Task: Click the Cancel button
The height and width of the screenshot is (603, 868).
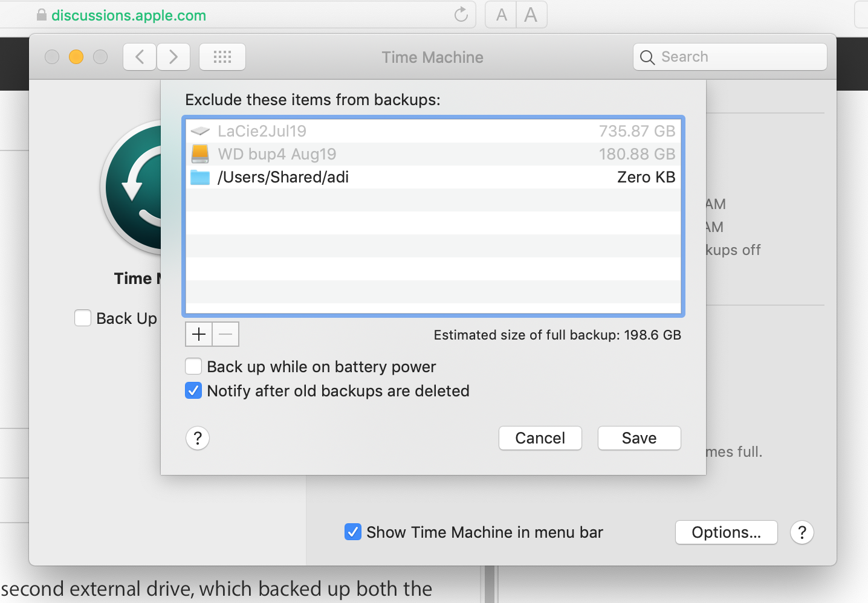Action: pyautogui.click(x=540, y=438)
